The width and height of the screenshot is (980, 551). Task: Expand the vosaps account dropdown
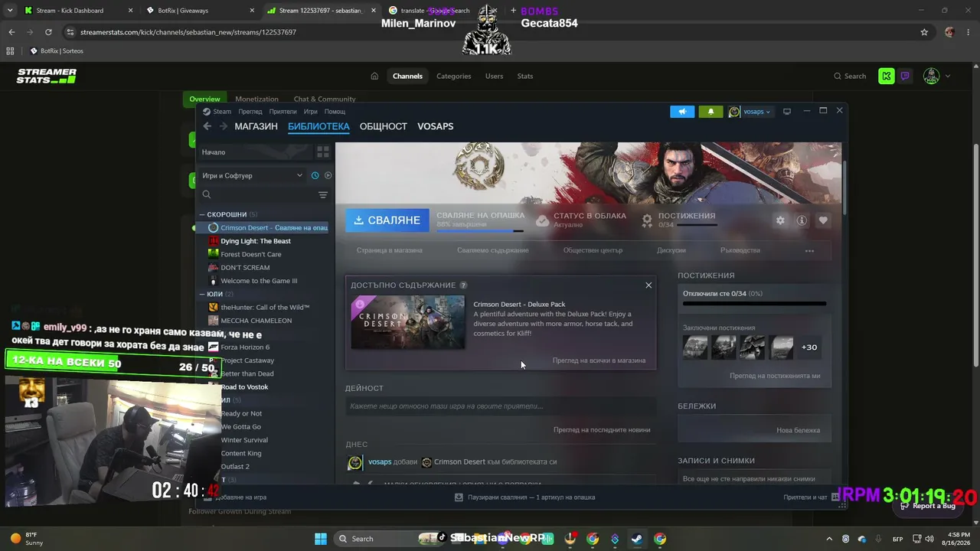[x=750, y=112]
